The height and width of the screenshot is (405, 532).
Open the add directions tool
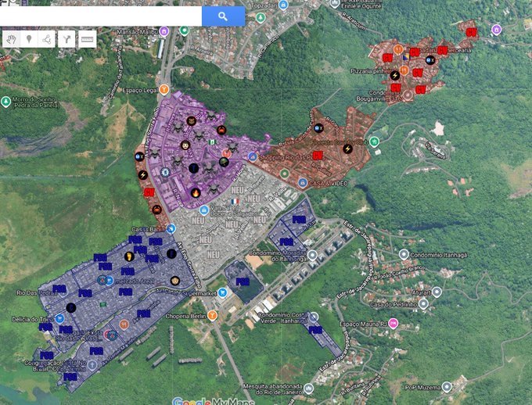[66, 39]
